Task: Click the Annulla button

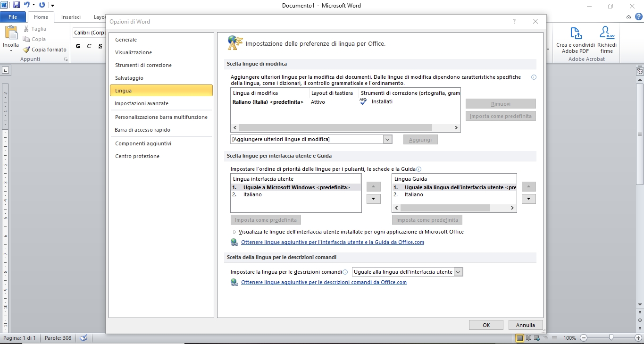Action: [526, 325]
